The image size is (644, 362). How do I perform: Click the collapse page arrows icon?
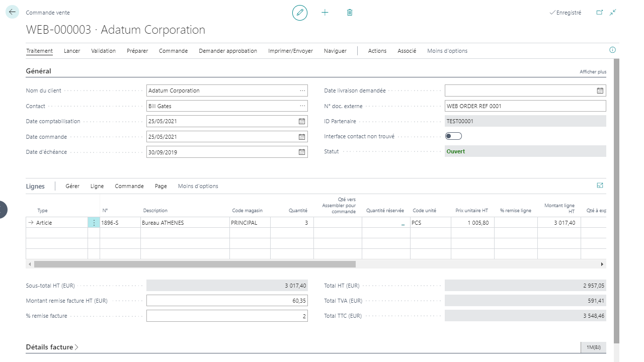pyautogui.click(x=613, y=13)
